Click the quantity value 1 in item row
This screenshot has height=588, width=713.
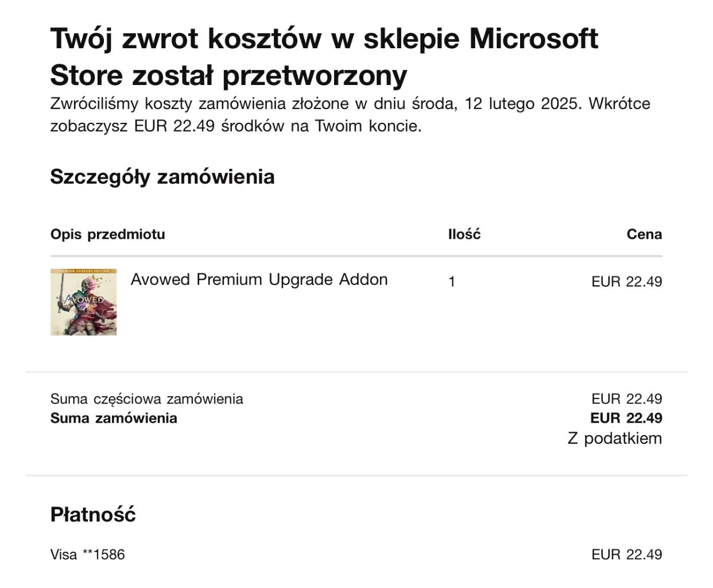tap(452, 282)
